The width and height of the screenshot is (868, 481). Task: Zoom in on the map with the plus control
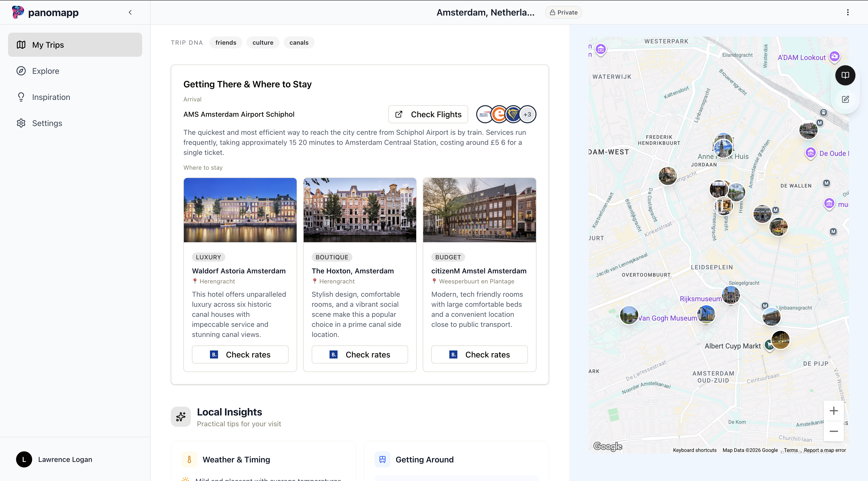[834, 410]
